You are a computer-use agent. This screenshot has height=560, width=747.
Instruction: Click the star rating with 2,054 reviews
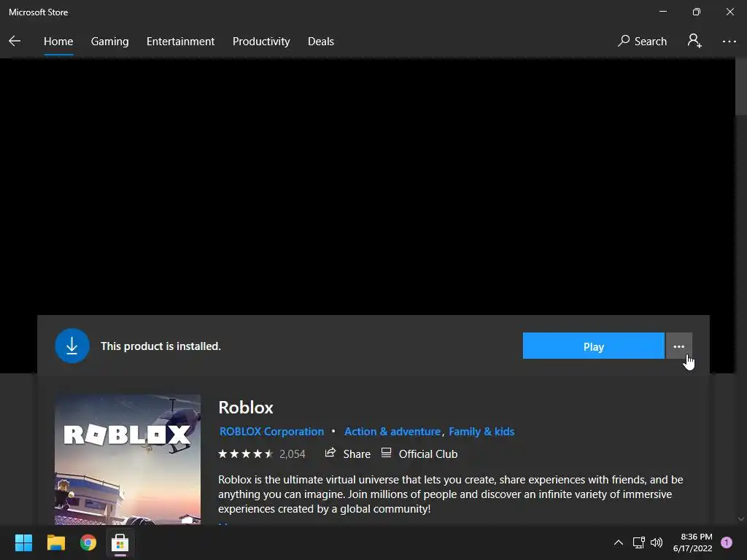pos(262,454)
